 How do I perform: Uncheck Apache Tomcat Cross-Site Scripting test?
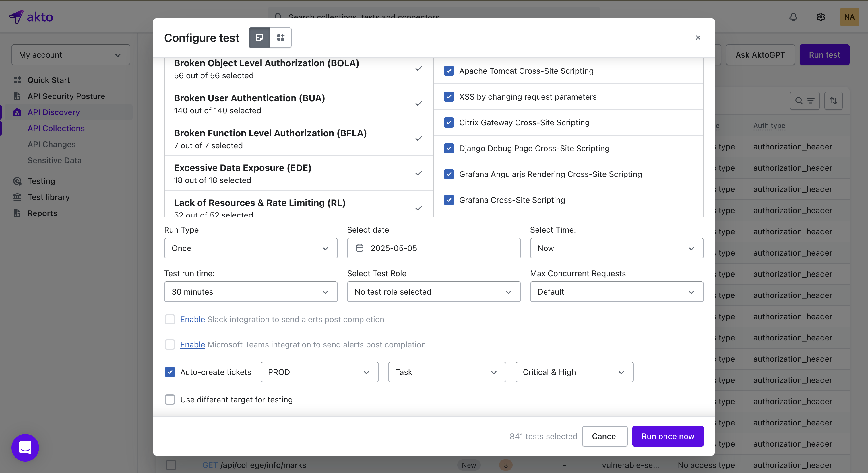click(x=449, y=71)
